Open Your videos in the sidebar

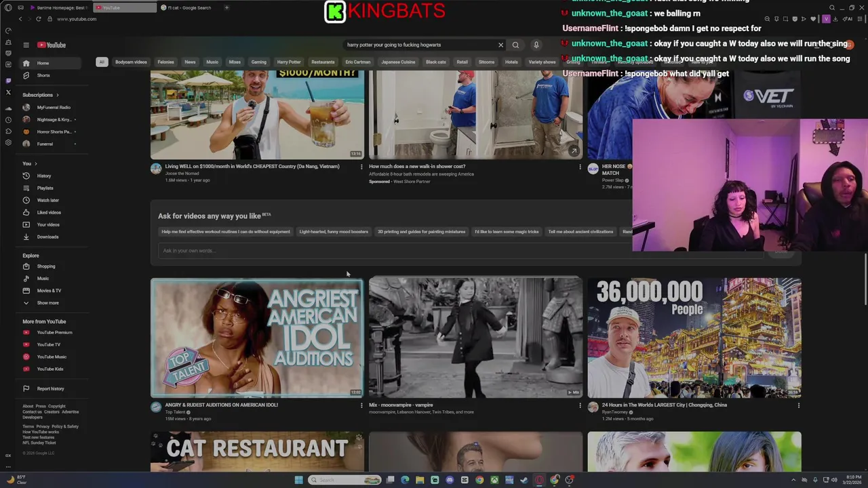coord(52,224)
